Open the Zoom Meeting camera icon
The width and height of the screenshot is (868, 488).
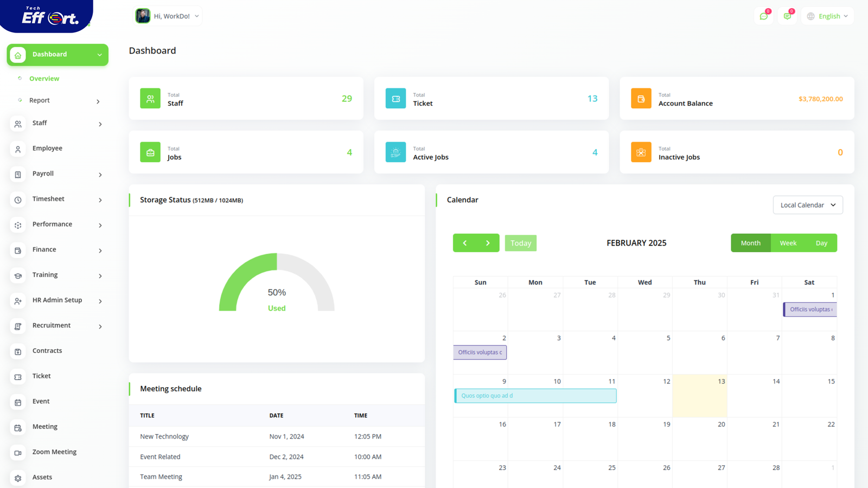[18, 453]
